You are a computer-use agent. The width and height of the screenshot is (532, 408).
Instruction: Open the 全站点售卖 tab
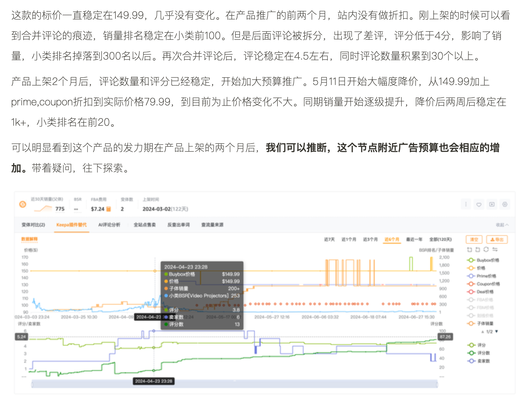click(x=144, y=225)
